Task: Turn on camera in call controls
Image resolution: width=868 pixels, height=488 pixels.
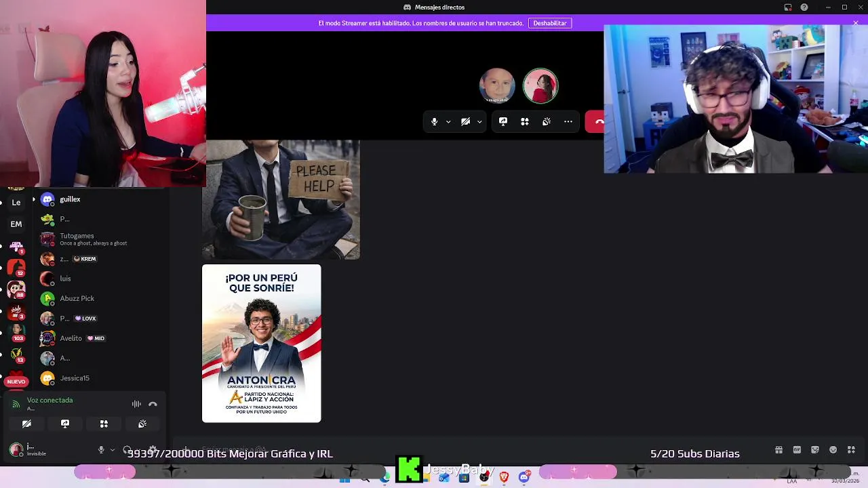Action: (465, 121)
